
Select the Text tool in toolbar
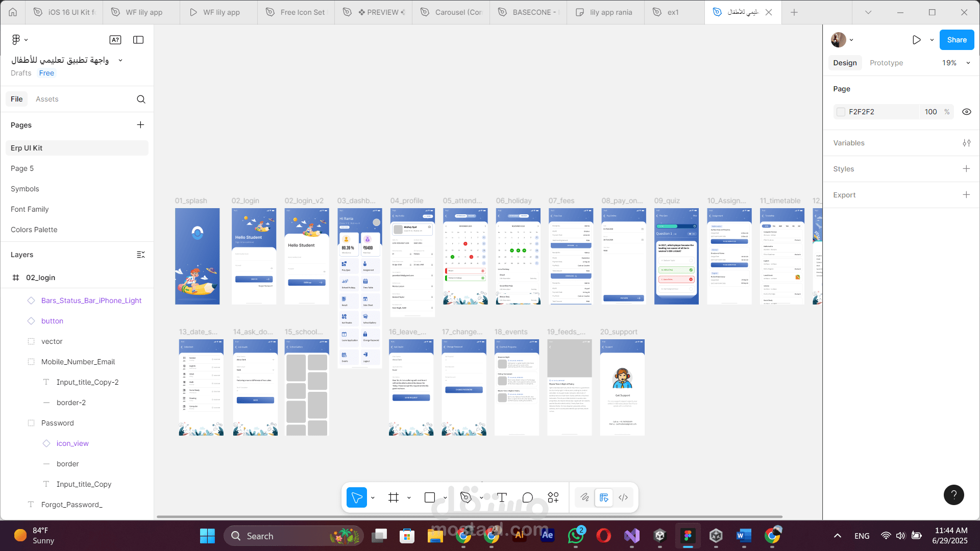(502, 497)
